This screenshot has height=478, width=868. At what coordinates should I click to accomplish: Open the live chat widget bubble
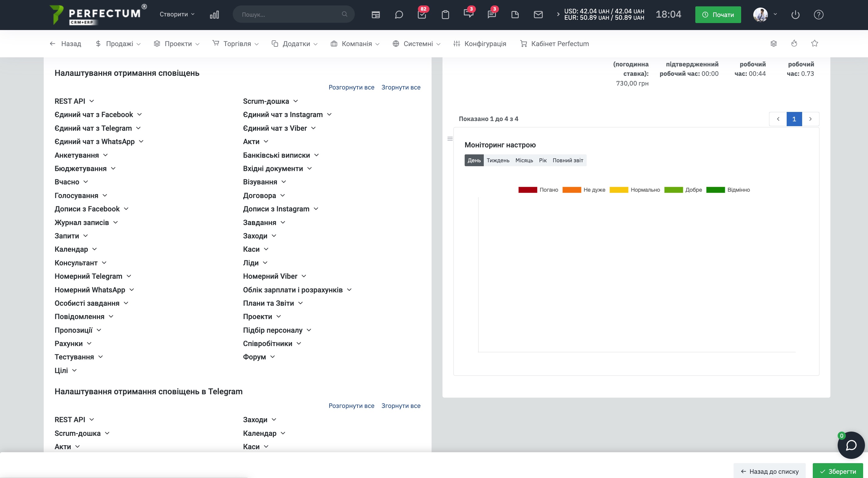click(851, 445)
